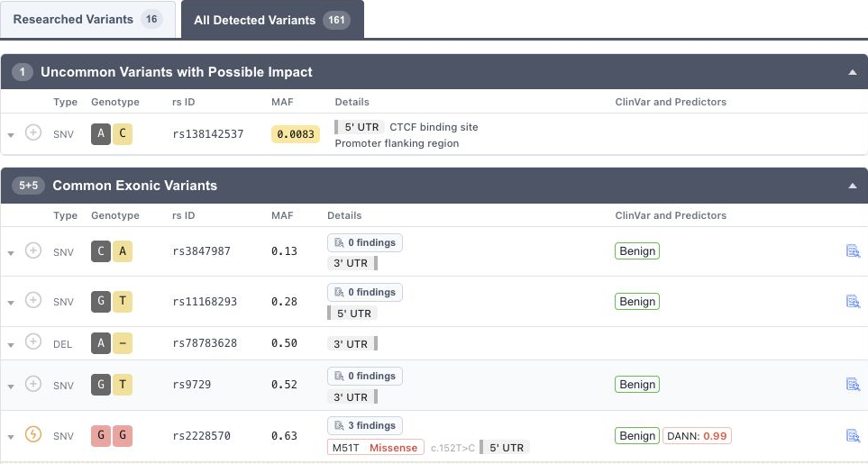Click the 161 count badge
868x464 pixels.
tap(336, 21)
